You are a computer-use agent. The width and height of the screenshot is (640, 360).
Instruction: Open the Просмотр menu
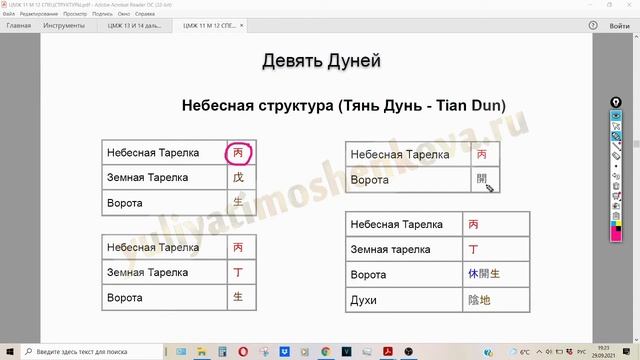[75, 14]
